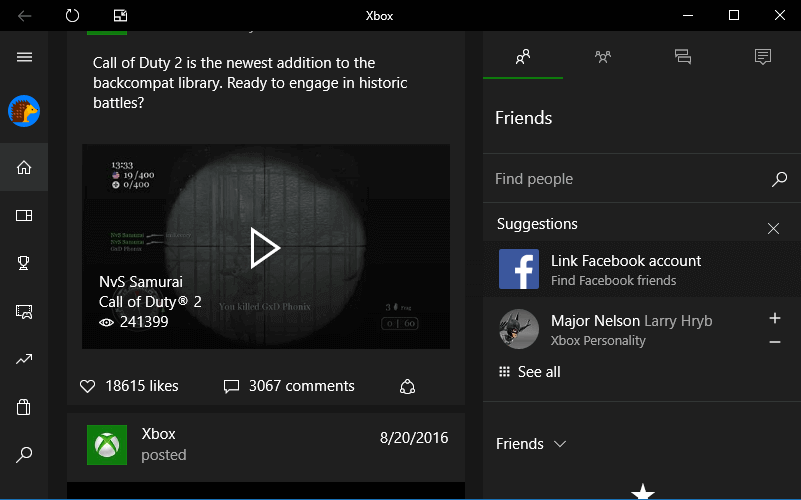Click the back arrow in title bar
Viewport: 801px width, 500px height.
pos(25,16)
